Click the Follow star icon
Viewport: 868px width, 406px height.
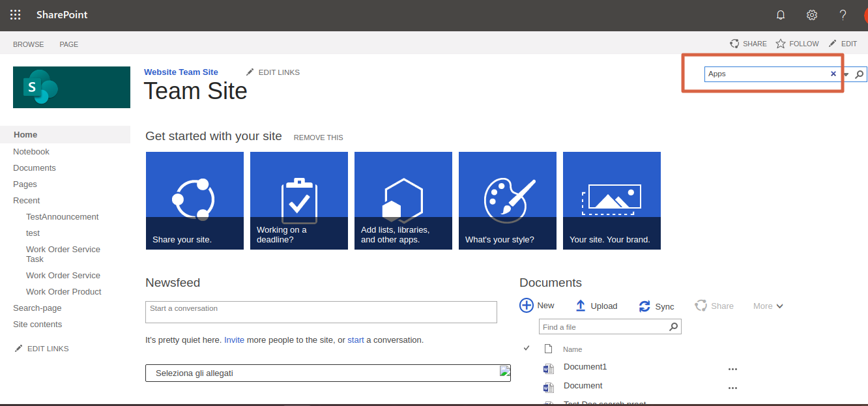point(781,44)
